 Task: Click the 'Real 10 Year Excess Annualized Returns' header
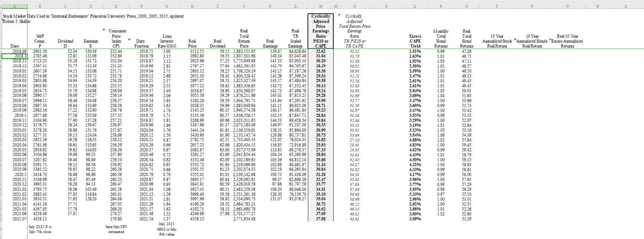pos(567,41)
